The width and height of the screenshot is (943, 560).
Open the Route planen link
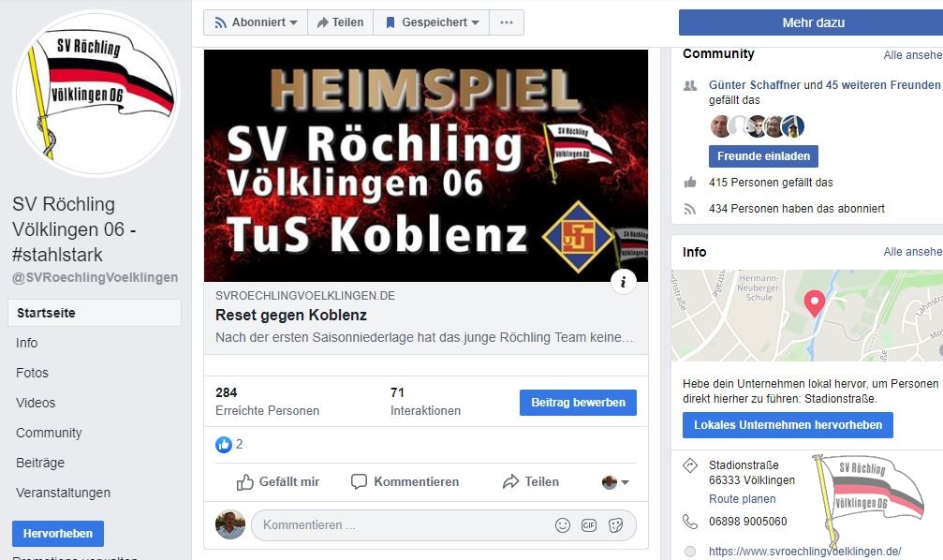pos(742,498)
